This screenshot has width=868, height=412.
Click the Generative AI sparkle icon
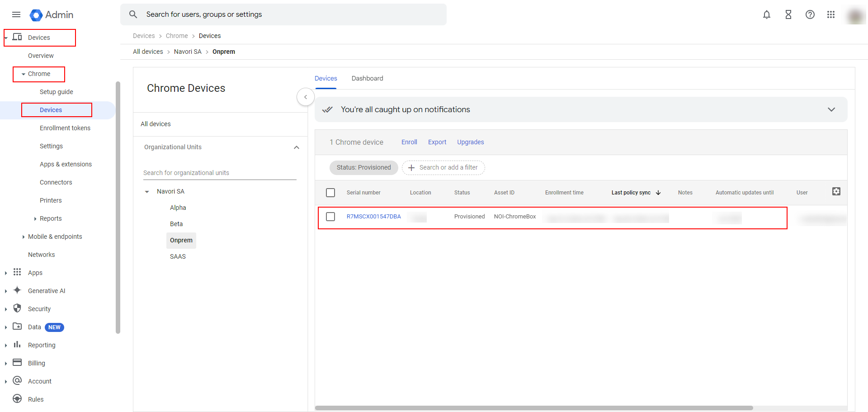click(x=17, y=290)
